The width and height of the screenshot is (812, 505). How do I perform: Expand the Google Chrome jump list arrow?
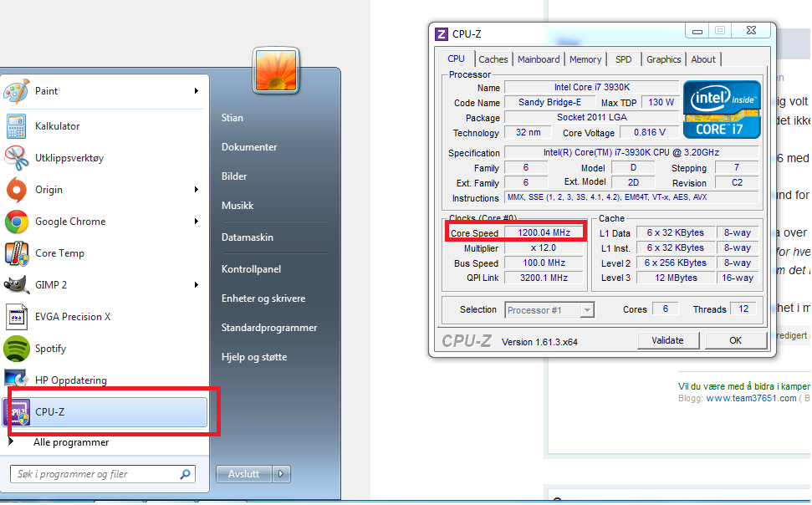pos(197,222)
